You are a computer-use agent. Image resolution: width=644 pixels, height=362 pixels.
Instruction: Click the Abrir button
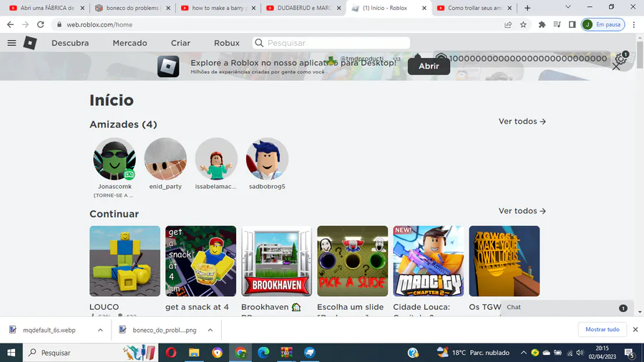pyautogui.click(x=429, y=66)
